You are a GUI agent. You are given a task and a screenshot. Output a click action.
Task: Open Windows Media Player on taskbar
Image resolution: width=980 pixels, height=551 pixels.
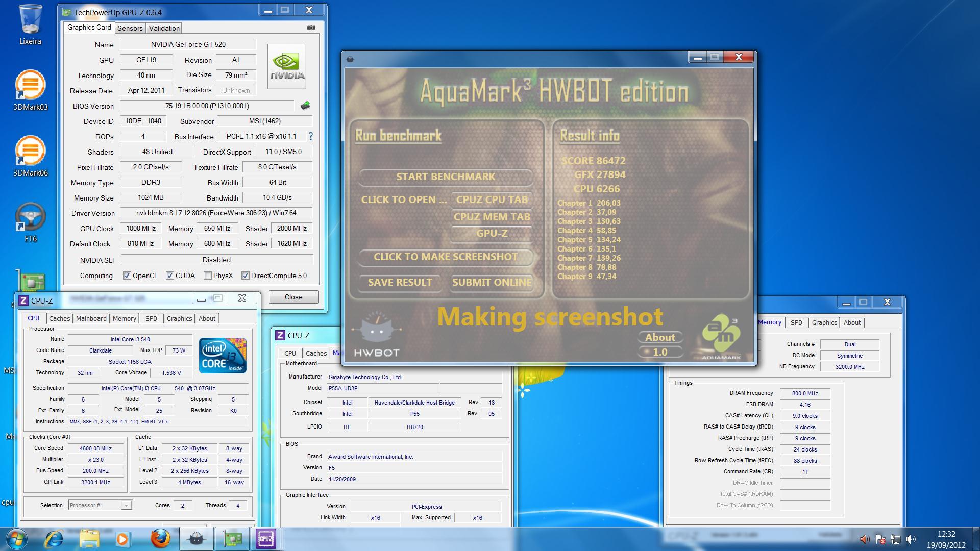tap(122, 539)
